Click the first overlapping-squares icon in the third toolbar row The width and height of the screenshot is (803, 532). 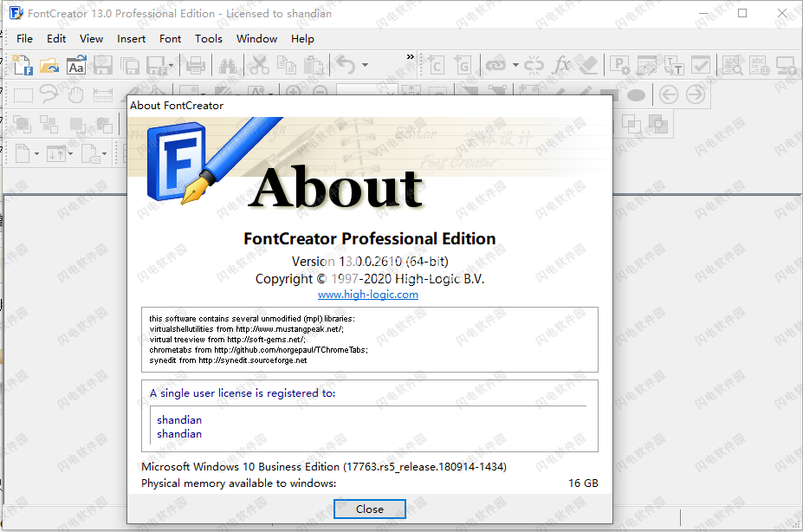(22, 125)
